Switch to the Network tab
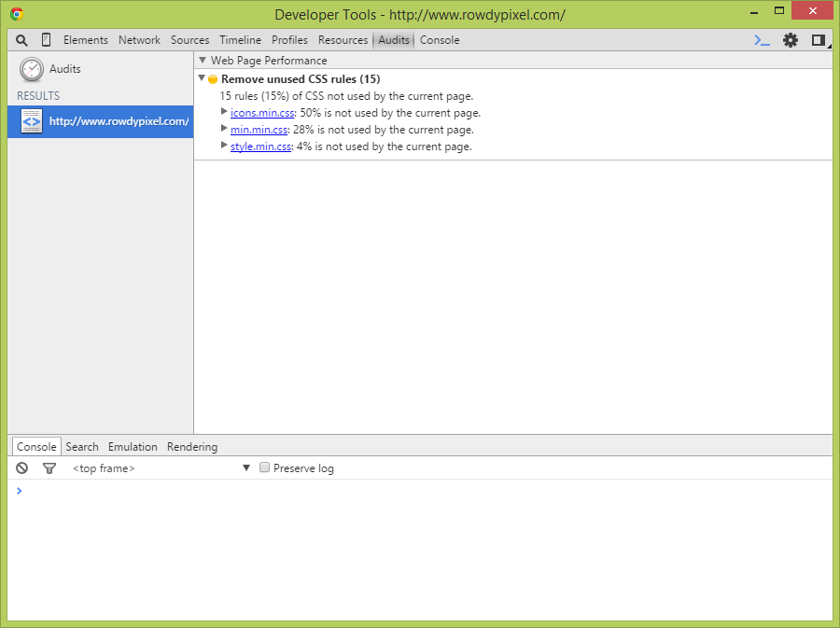The width and height of the screenshot is (840, 628). coord(139,40)
